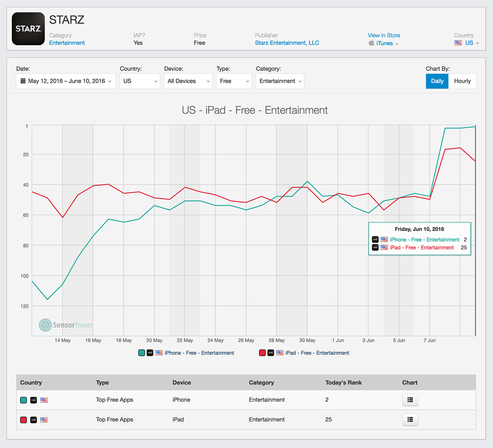The image size is (493, 448).
Task: Open chart list for iPad row
Action: [x=410, y=420]
